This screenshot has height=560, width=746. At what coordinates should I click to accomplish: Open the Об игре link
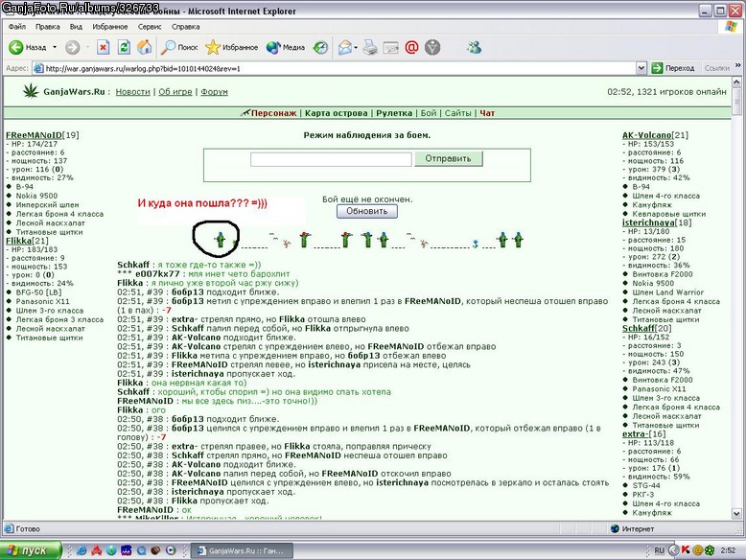pyautogui.click(x=175, y=92)
